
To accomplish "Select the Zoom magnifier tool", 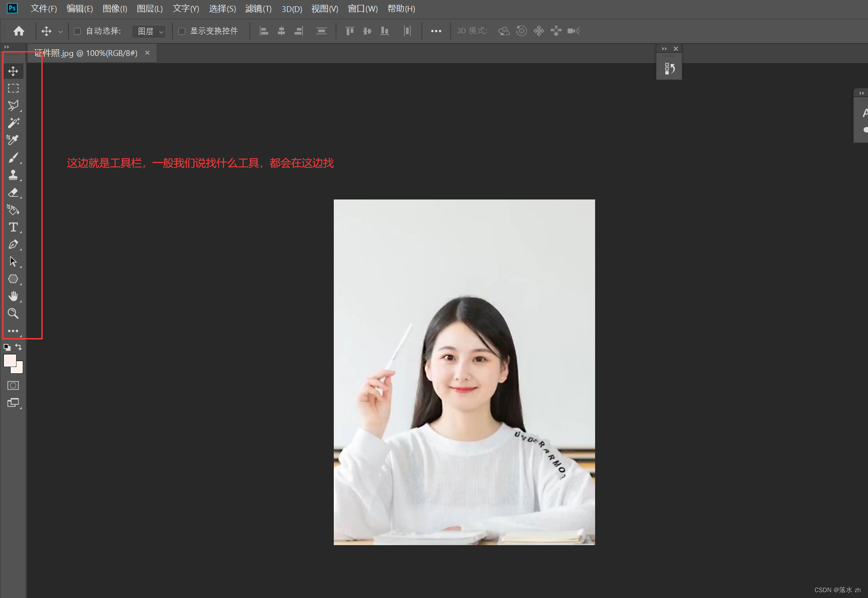I will 13,314.
